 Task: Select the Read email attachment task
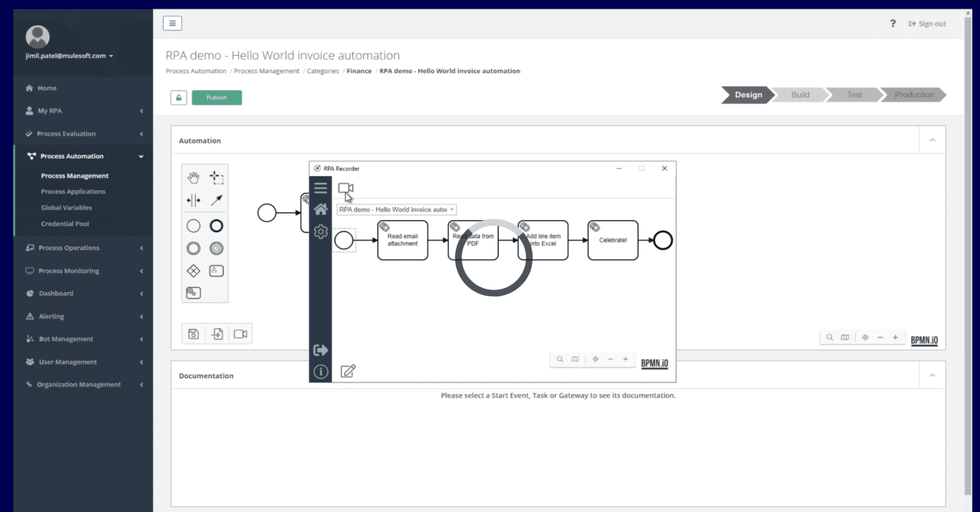click(402, 240)
